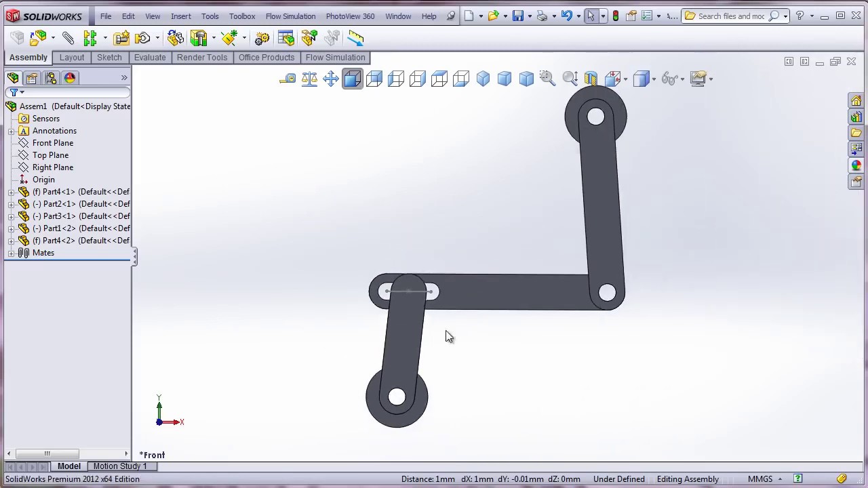Open the File menu

point(106,16)
